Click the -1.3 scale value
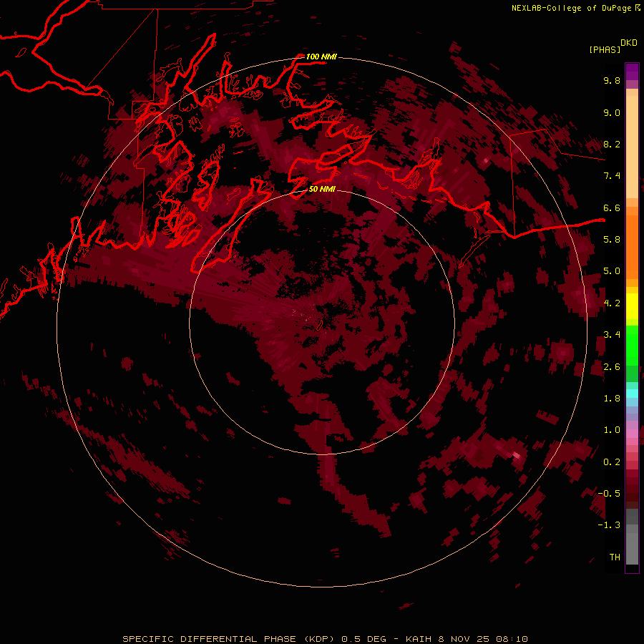 (x=609, y=525)
